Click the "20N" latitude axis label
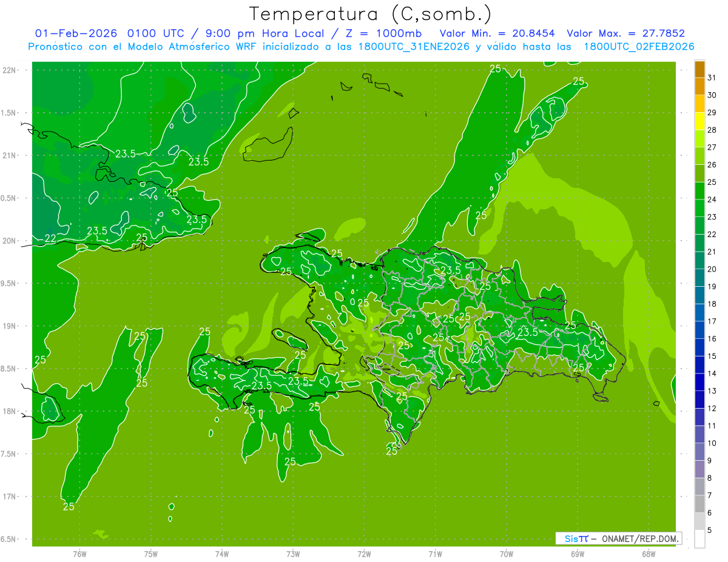 9,241
